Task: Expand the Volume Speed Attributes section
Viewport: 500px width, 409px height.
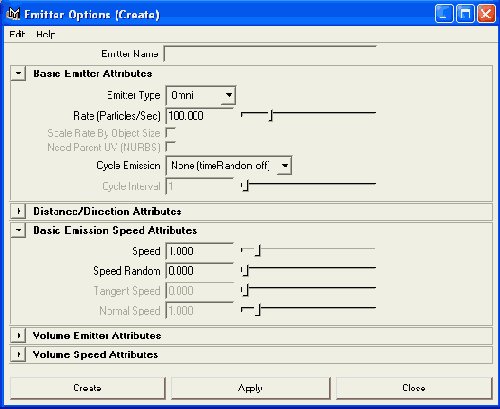Action: (18, 355)
